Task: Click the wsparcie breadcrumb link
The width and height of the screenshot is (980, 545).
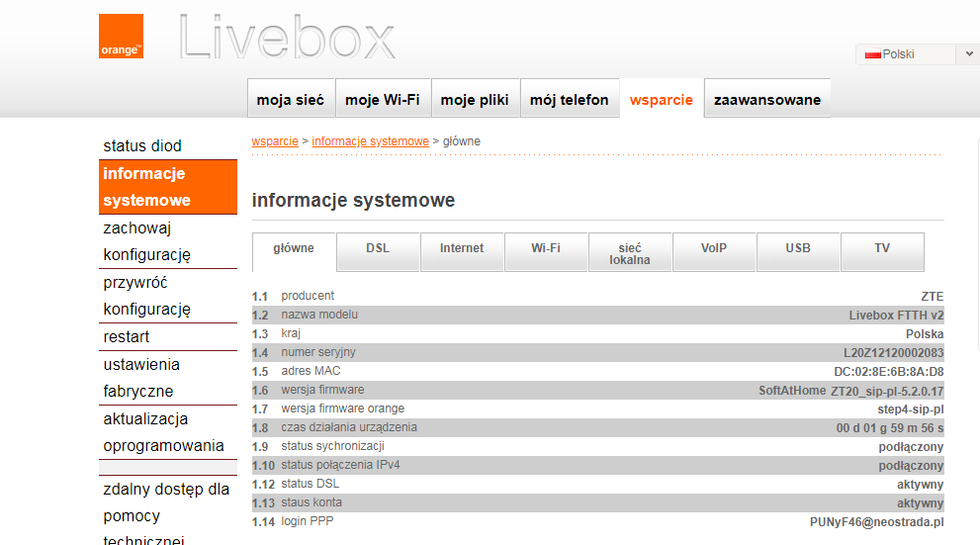Action: (275, 141)
